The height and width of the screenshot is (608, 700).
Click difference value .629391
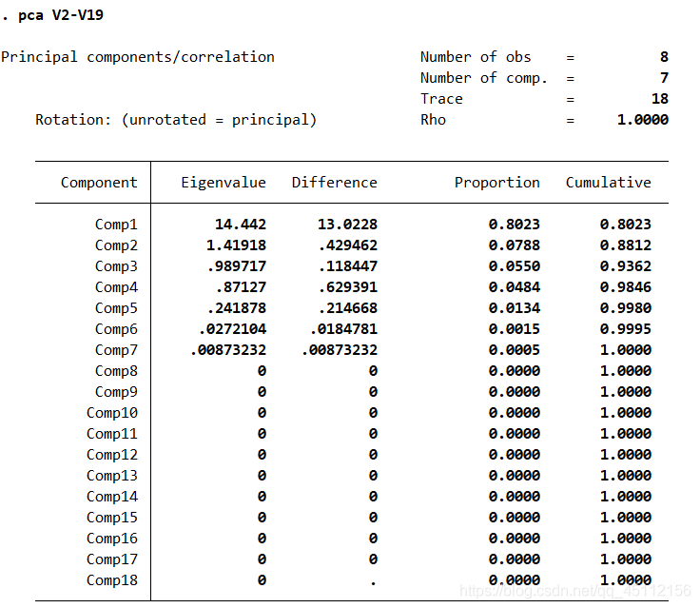348,287
